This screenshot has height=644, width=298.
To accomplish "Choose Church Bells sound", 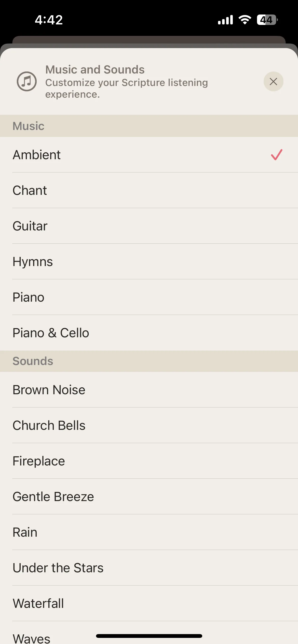I will pyautogui.click(x=149, y=425).
